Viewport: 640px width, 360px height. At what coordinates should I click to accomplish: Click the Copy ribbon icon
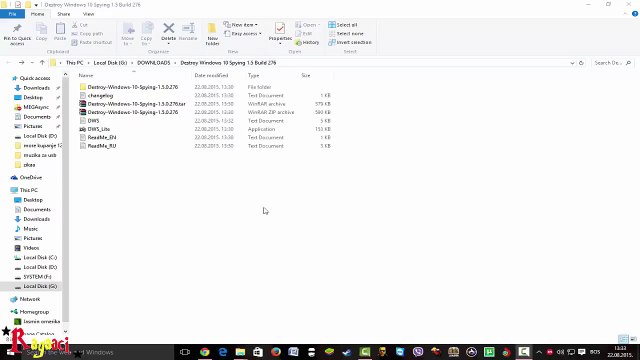click(x=41, y=29)
